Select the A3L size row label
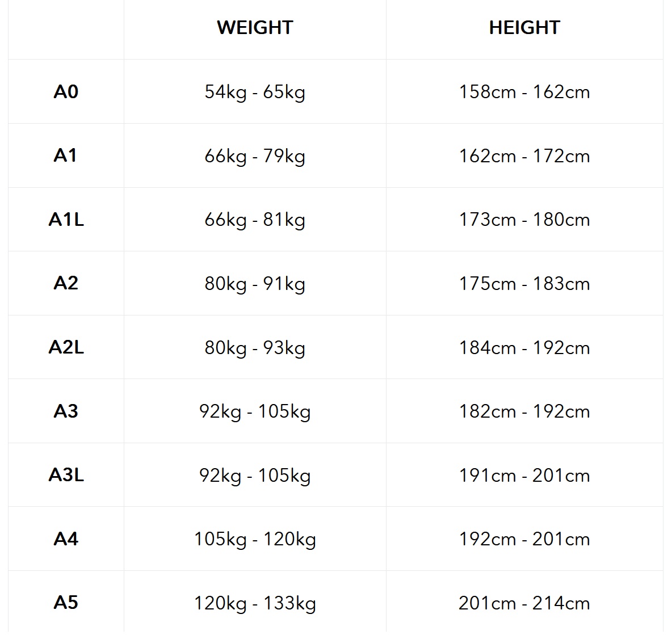The width and height of the screenshot is (672, 635). click(66, 475)
